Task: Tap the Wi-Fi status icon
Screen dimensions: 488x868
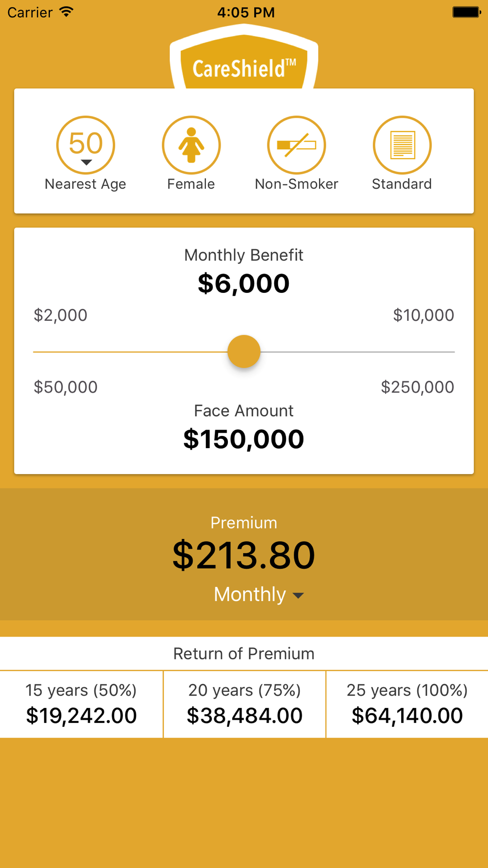Action: tap(66, 12)
